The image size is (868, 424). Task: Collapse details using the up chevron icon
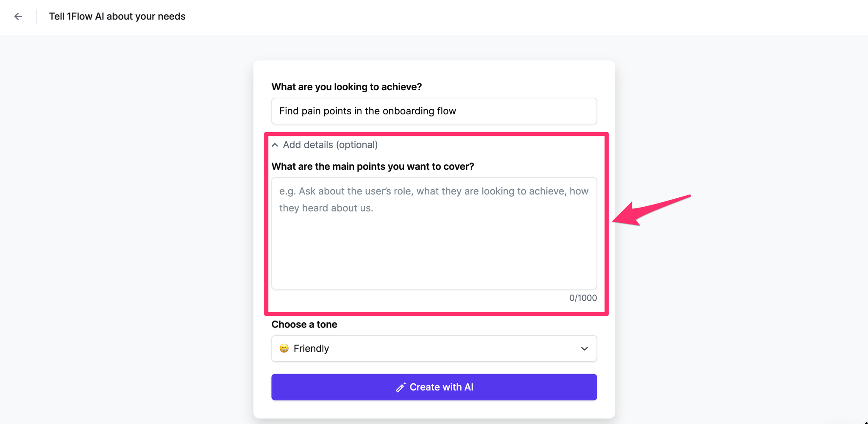pyautogui.click(x=275, y=145)
